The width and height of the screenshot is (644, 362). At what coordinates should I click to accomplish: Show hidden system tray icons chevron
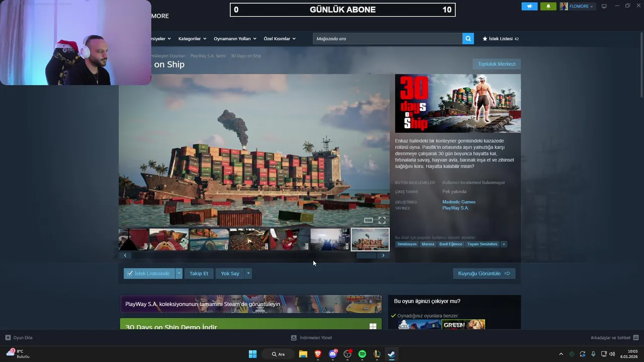(x=561, y=354)
